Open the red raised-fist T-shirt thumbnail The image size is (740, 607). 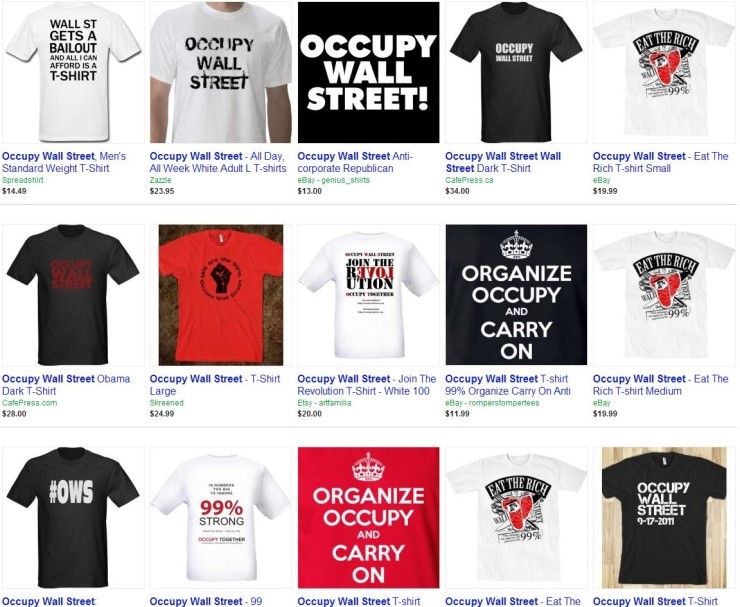click(221, 295)
